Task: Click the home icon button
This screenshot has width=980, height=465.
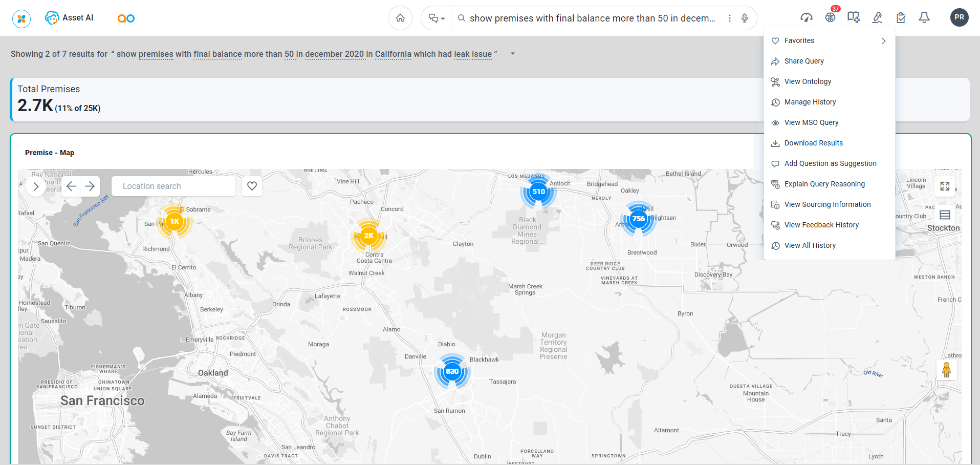Action: click(400, 18)
